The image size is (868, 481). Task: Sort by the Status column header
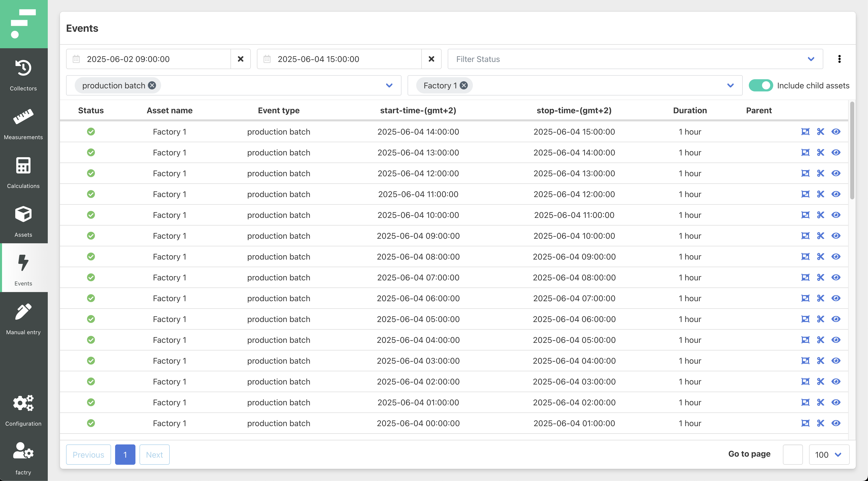(x=91, y=110)
